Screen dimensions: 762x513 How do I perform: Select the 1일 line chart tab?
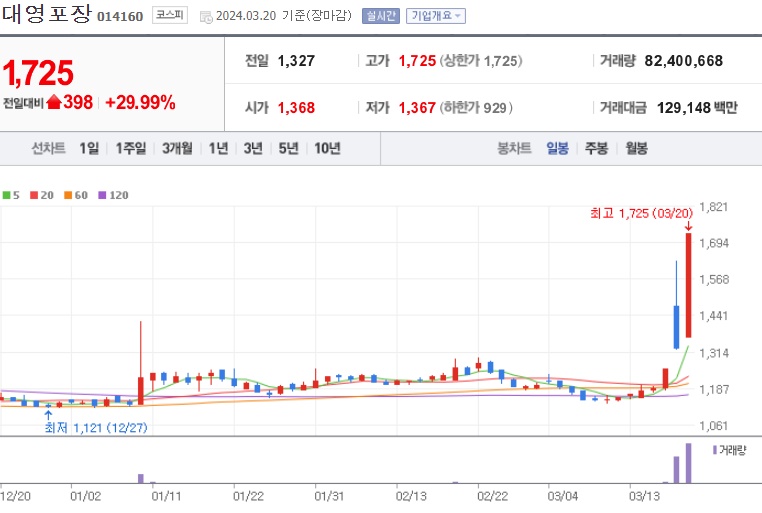(x=89, y=148)
